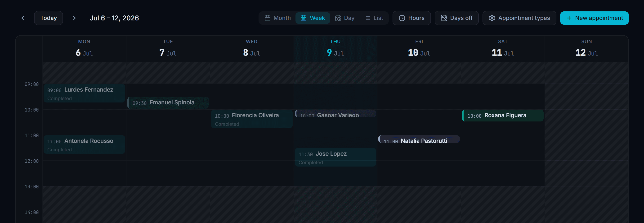Open Natalia Pastorutti 11:00 appointment
This screenshot has height=223, width=644.
click(x=419, y=139)
